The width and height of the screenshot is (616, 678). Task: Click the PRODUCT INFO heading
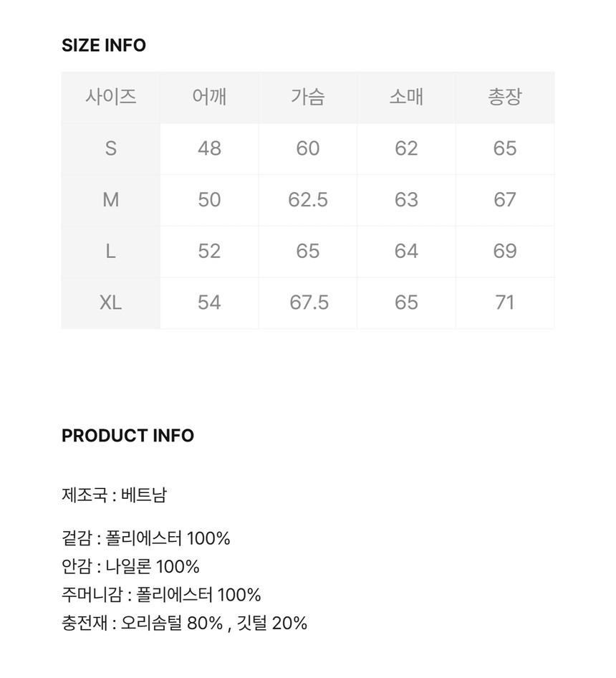point(127,436)
